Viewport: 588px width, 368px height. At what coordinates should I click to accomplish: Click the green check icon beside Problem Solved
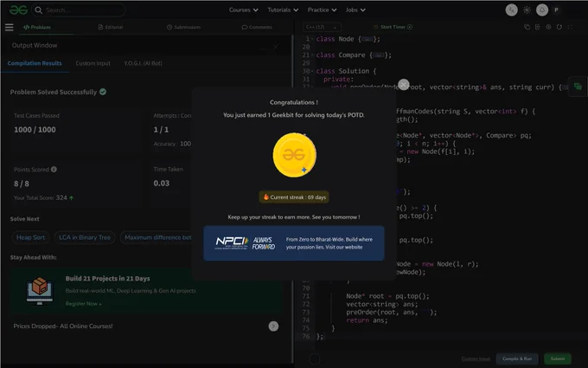click(x=103, y=92)
